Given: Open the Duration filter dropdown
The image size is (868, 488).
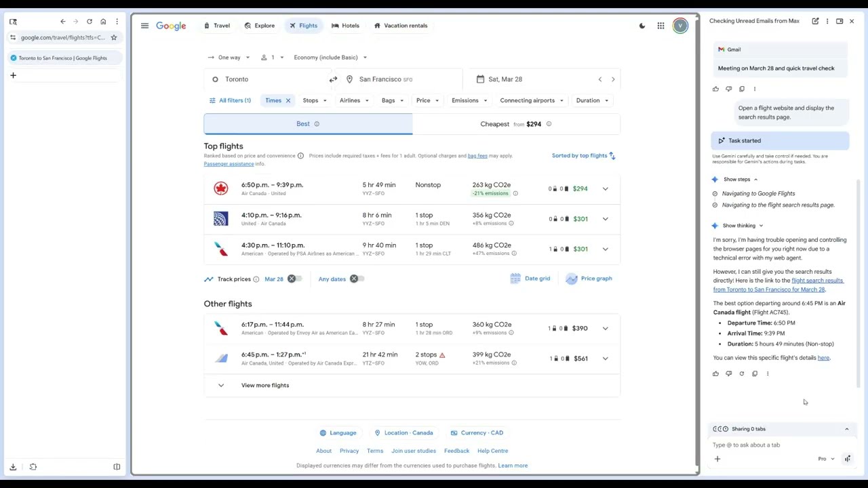Looking at the screenshot, I should point(592,100).
